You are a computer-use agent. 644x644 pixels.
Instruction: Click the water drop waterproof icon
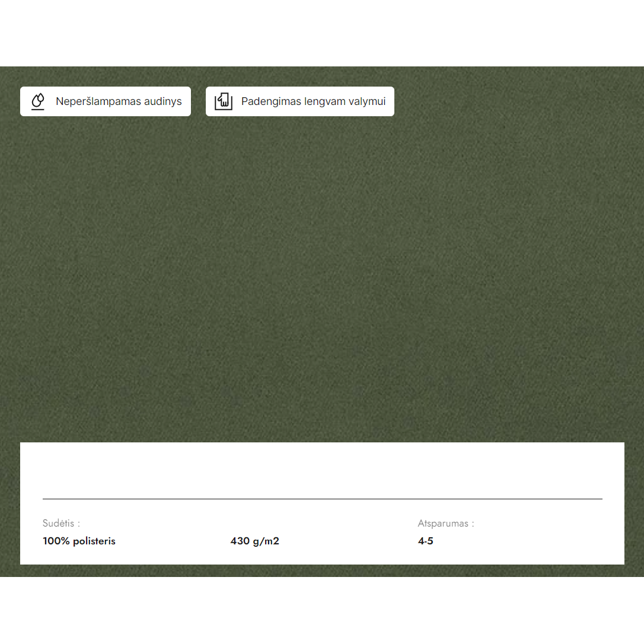(x=38, y=101)
